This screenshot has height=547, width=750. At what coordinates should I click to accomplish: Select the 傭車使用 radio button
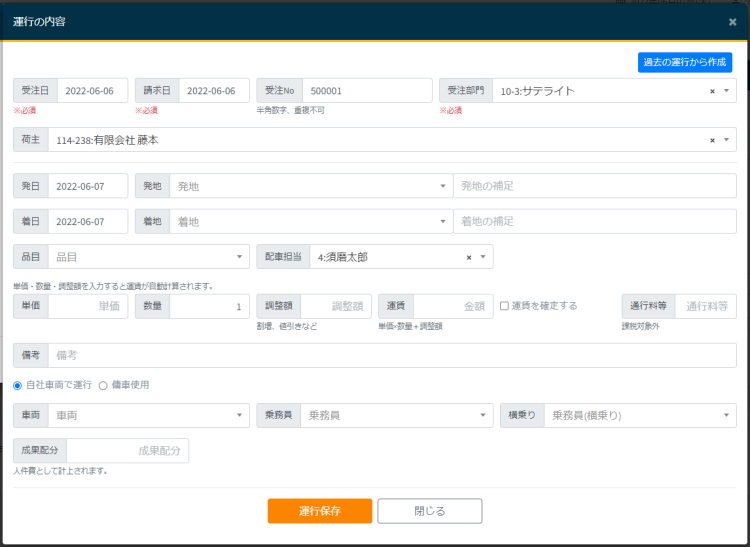pos(103,385)
